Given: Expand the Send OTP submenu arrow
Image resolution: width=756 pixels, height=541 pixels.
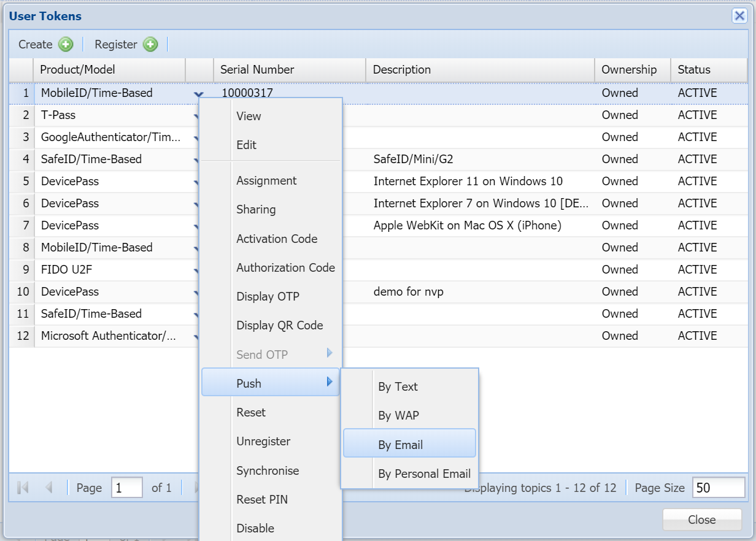Looking at the screenshot, I should (330, 353).
